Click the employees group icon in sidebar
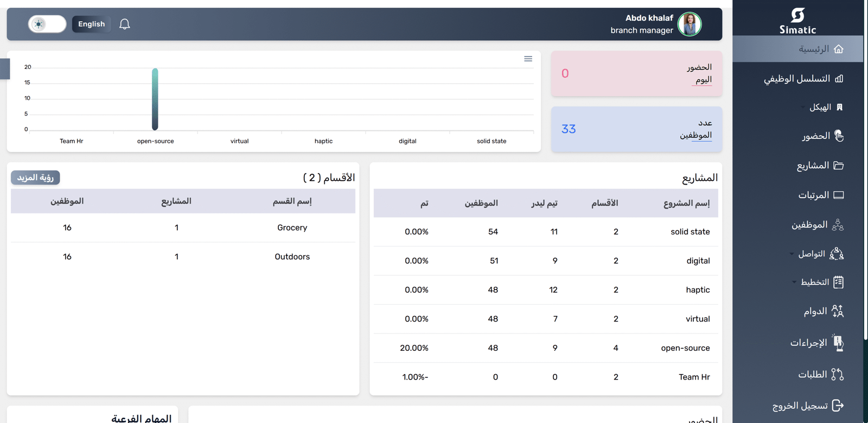Screen dimensions: 868x423 click(x=838, y=225)
